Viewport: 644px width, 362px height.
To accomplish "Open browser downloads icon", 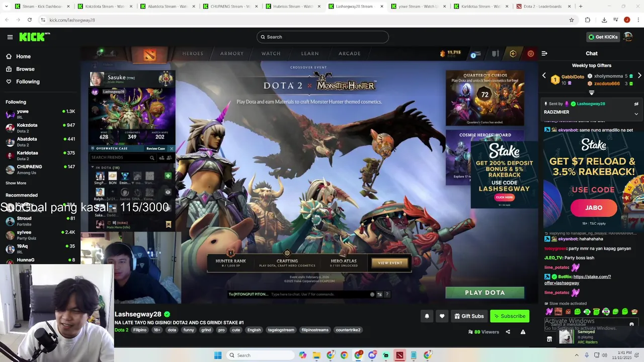I will tap(604, 20).
